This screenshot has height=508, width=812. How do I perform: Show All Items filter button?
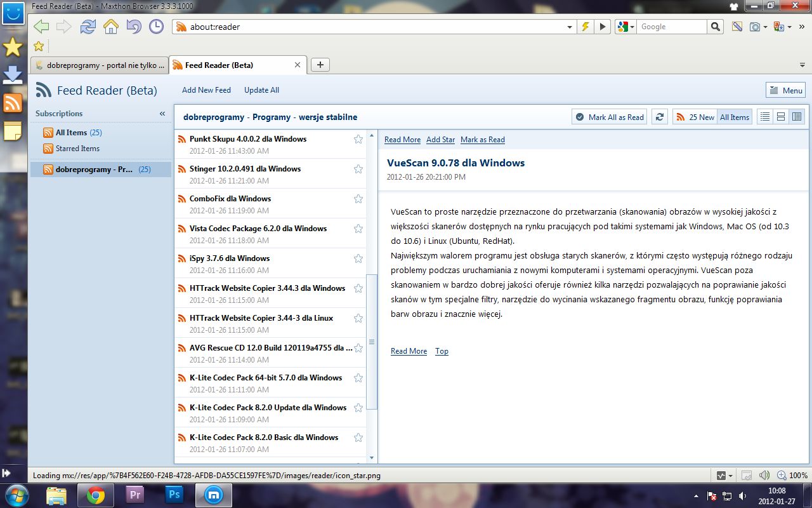[x=735, y=117]
